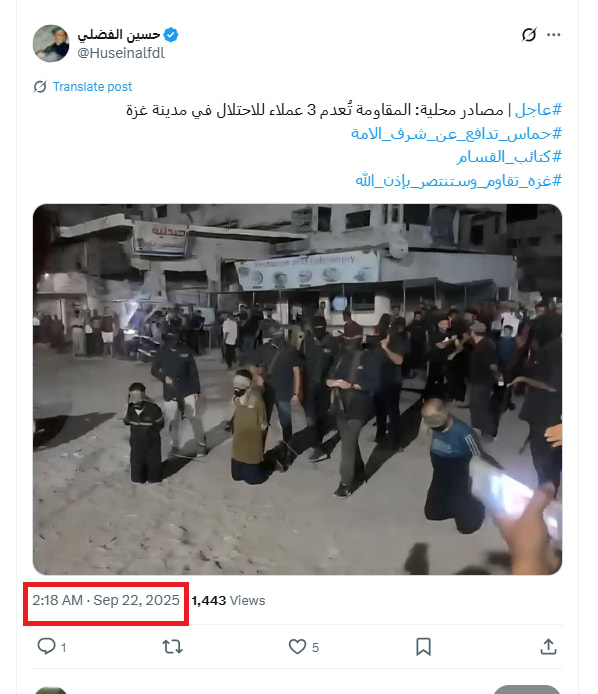Click the blue verified badge
This screenshot has height=694, width=598.
(x=171, y=35)
